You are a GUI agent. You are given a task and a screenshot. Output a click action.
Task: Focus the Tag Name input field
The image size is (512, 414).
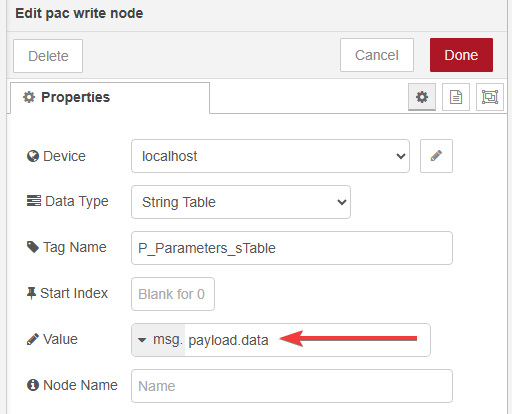tap(292, 248)
